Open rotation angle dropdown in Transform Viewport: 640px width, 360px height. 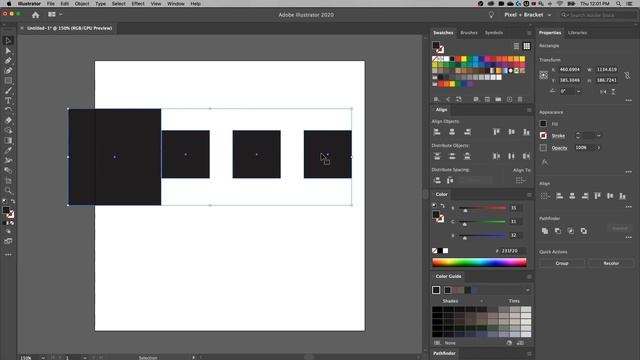click(x=578, y=92)
